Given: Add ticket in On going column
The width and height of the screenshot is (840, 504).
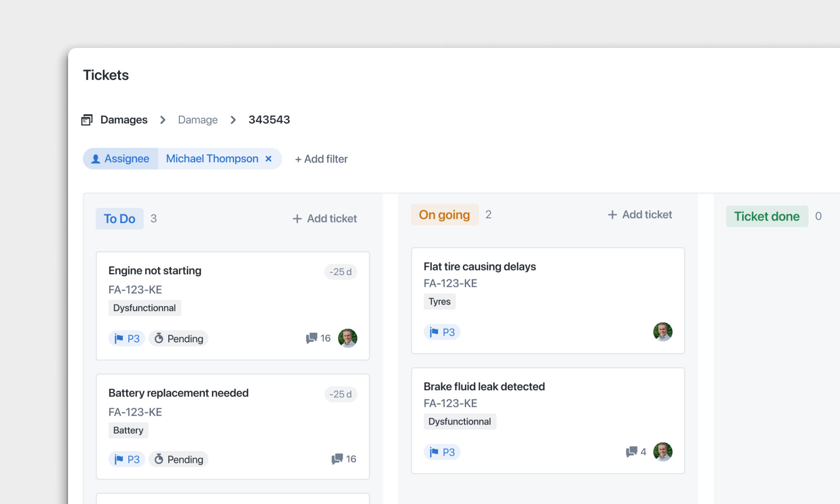Looking at the screenshot, I should pyautogui.click(x=640, y=215).
